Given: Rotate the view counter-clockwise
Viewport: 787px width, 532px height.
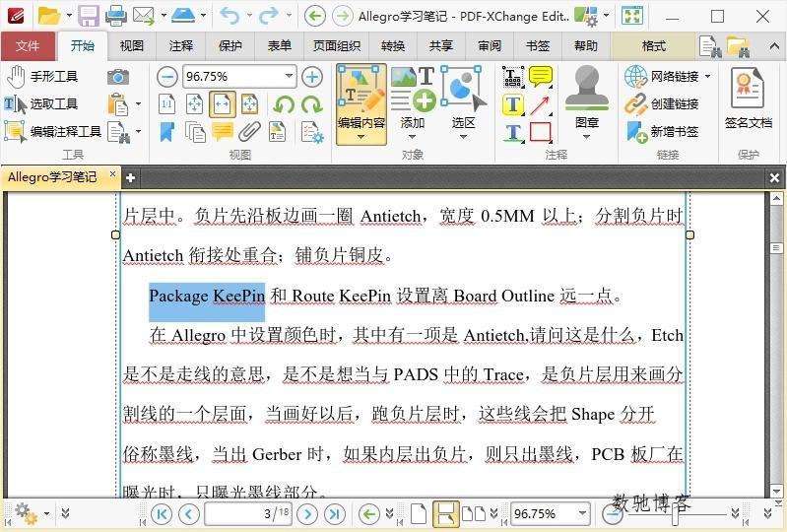Looking at the screenshot, I should click(284, 104).
